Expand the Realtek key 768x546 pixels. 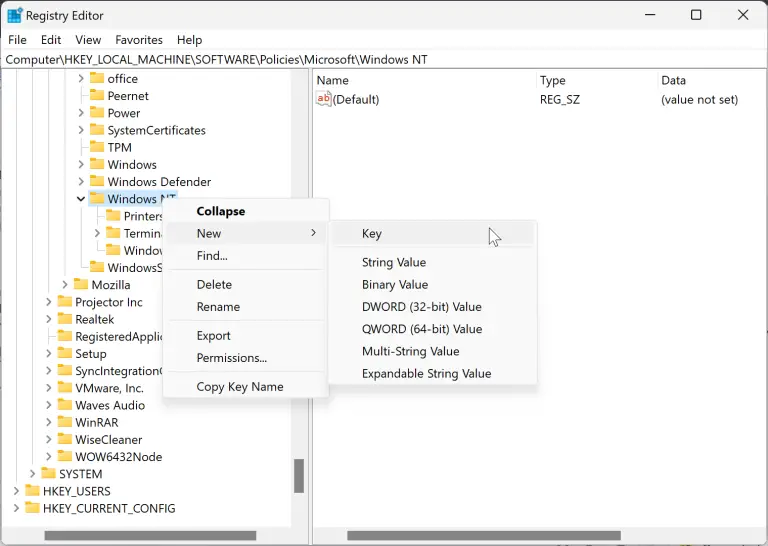pyautogui.click(x=48, y=319)
